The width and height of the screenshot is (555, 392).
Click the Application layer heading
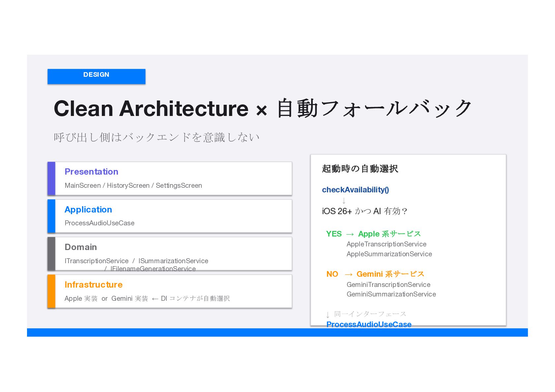tap(88, 210)
